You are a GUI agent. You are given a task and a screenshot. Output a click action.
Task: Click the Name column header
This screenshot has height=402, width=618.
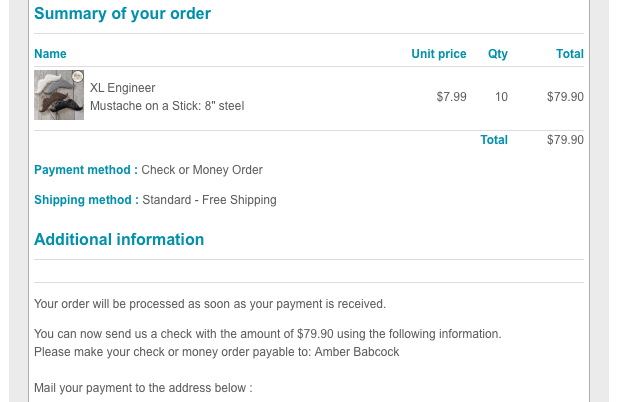[50, 54]
